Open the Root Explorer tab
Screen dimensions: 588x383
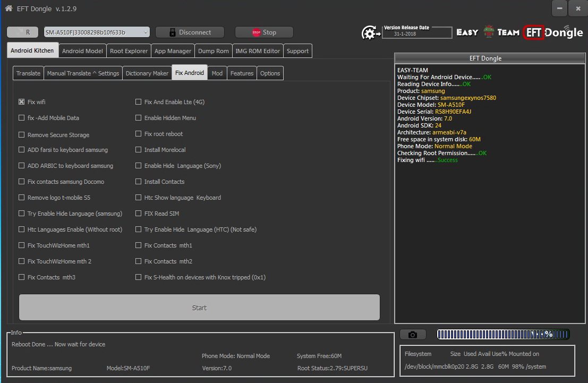pyautogui.click(x=129, y=51)
